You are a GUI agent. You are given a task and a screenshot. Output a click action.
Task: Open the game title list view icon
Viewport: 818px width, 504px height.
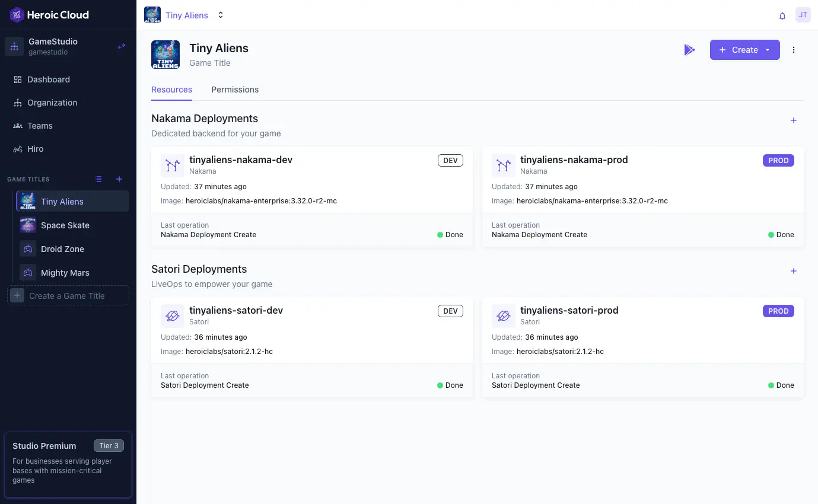pyautogui.click(x=98, y=179)
